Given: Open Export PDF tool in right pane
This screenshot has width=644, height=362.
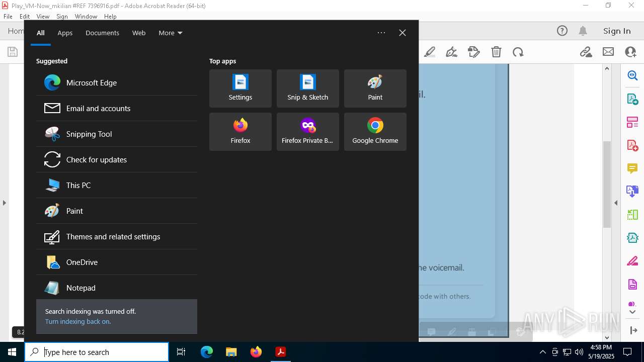Looking at the screenshot, I should pos(632,99).
